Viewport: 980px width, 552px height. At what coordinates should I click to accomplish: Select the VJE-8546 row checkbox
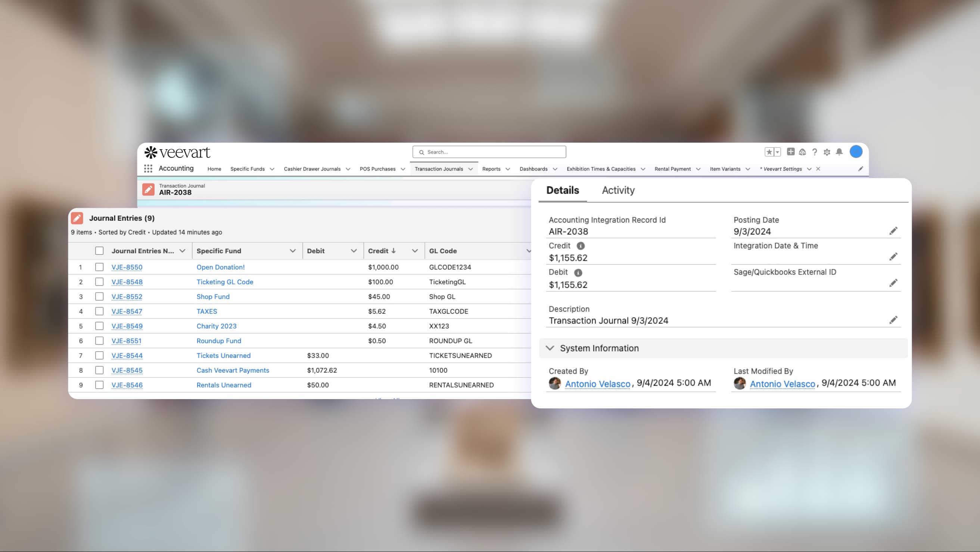(99, 385)
